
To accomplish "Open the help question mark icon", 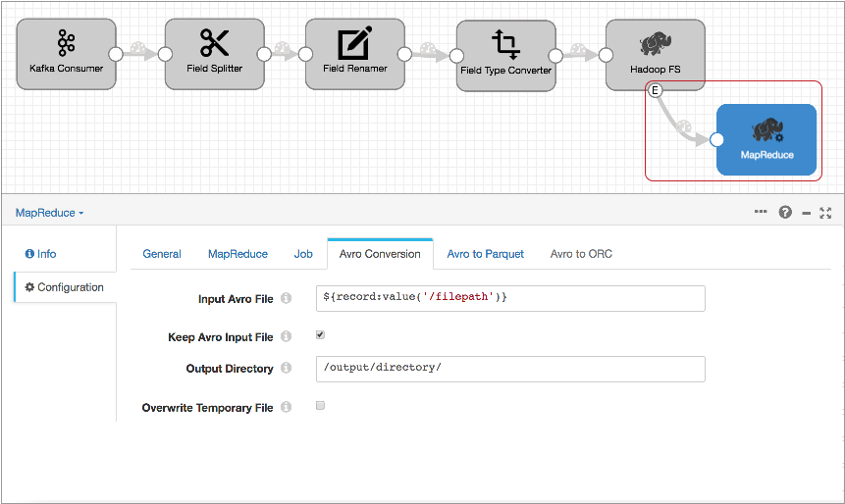I will point(785,212).
